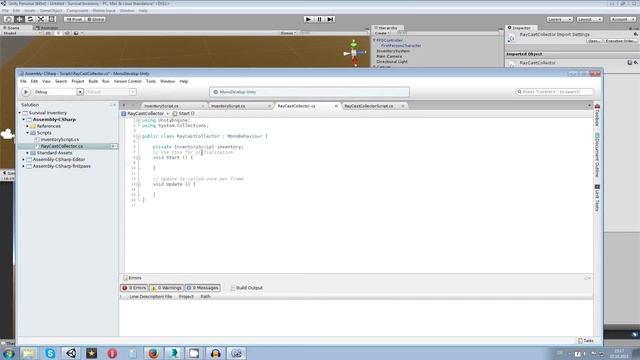Open Unity's Layers dropdown
This screenshot has height=360, width=640.
point(560,19)
